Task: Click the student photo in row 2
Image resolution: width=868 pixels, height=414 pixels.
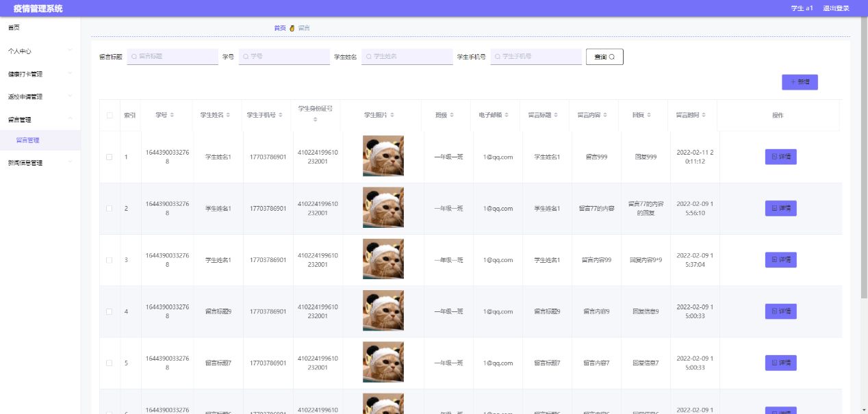Action: 383,207
